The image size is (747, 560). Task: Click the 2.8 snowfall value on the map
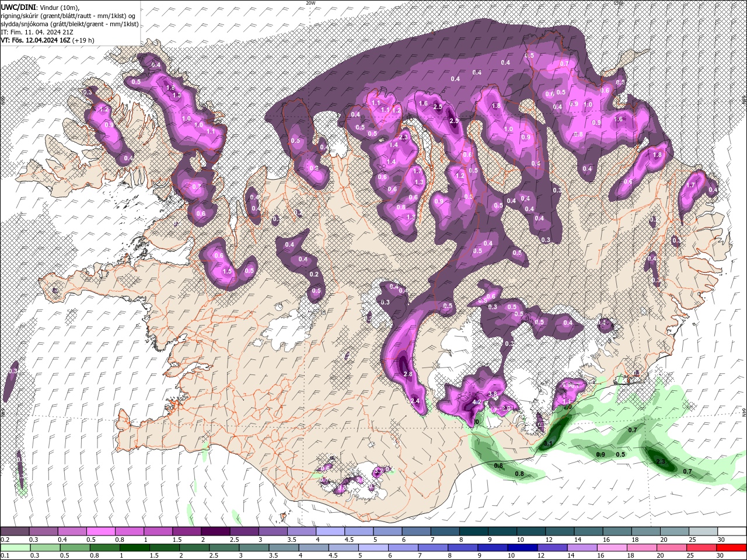click(408, 374)
